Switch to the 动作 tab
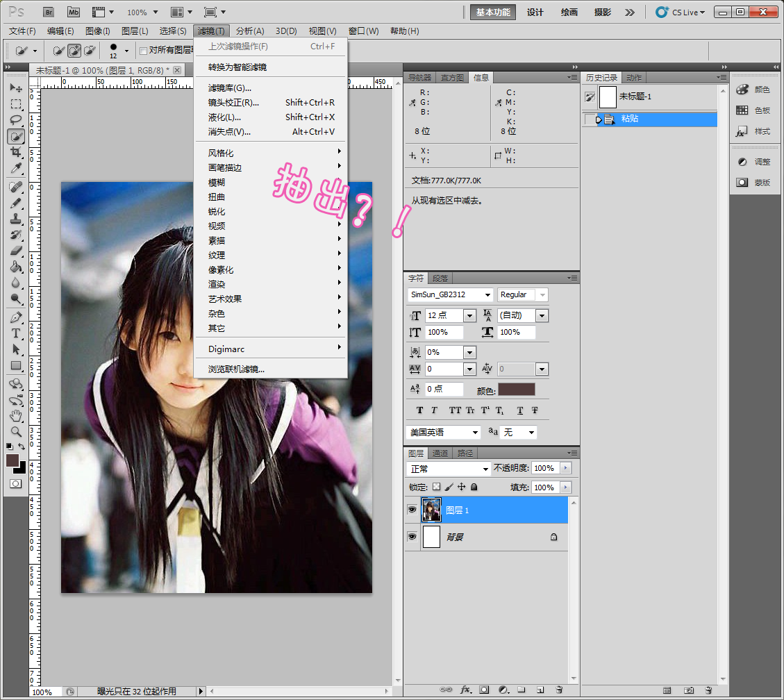Image resolution: width=784 pixels, height=700 pixels. click(x=633, y=78)
